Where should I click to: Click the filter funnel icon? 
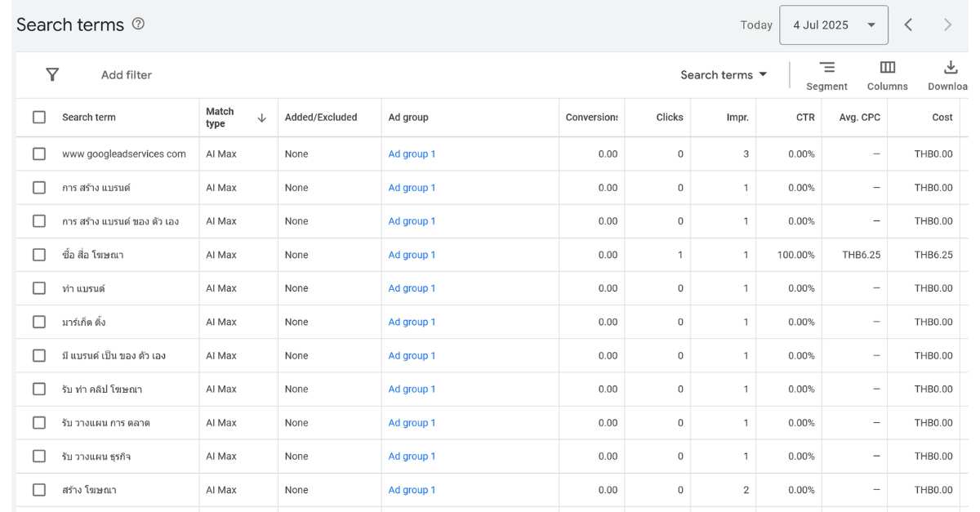[52, 75]
